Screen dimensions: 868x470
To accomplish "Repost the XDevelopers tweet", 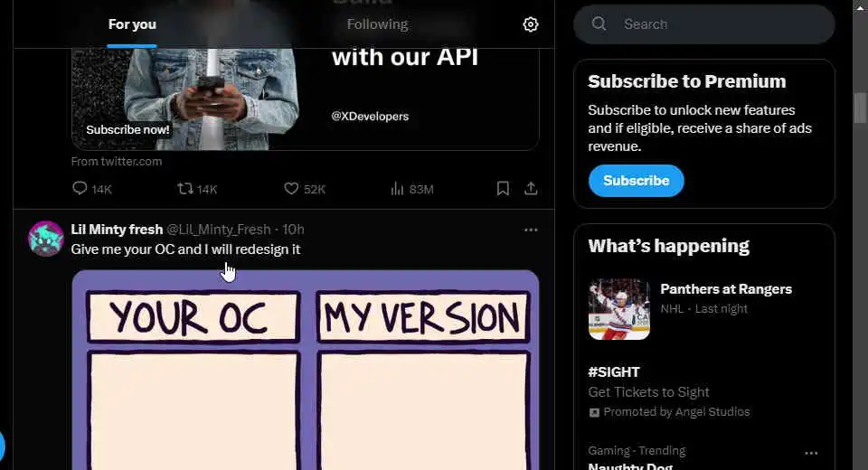I will pos(184,189).
